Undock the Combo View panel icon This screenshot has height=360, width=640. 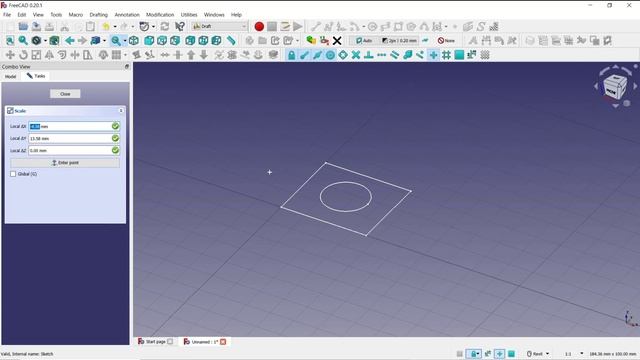127,66
